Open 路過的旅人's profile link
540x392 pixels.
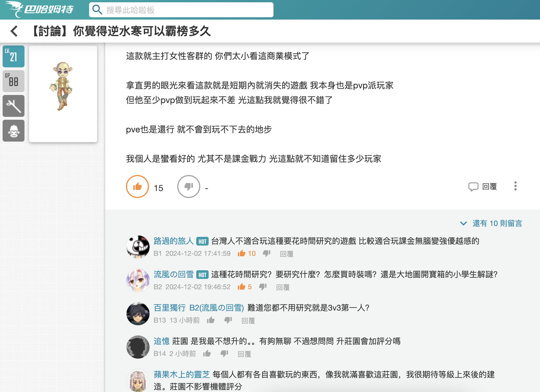point(173,241)
